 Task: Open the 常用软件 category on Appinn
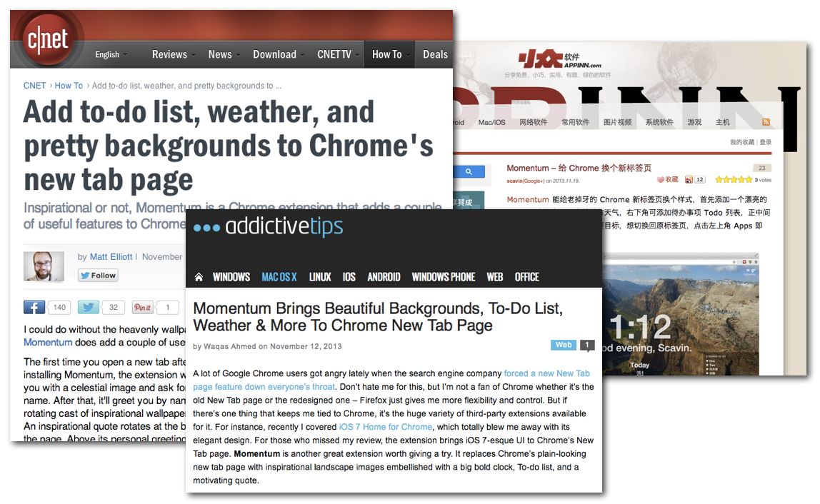(x=575, y=122)
